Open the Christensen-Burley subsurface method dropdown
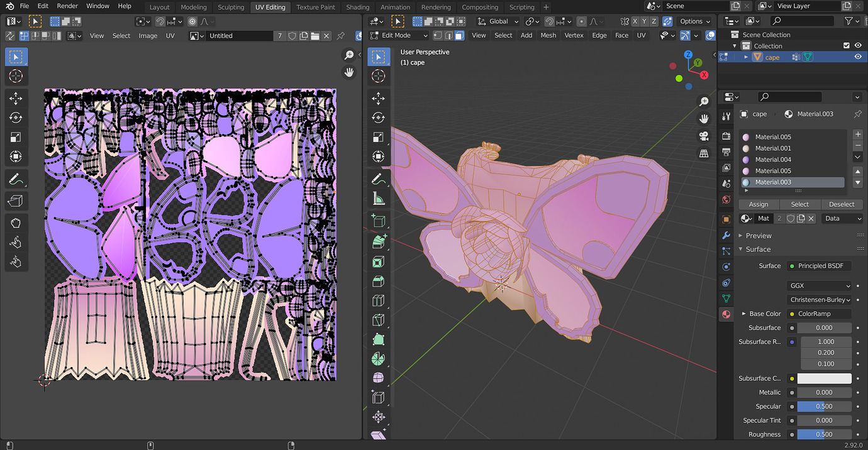 coord(820,300)
